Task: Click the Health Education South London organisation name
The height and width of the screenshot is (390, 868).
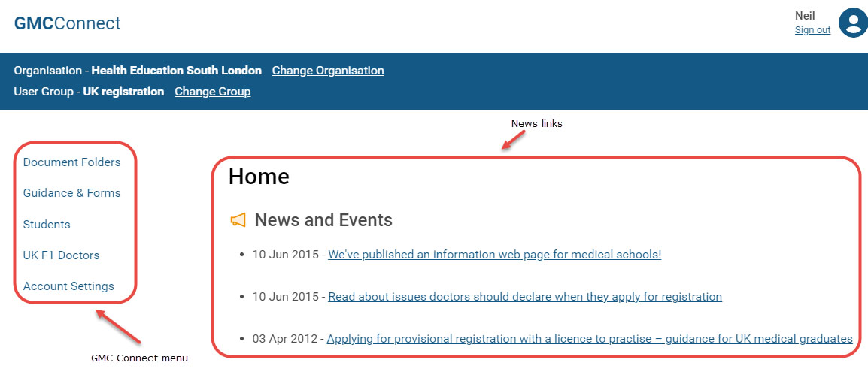Action: pyautogui.click(x=177, y=71)
